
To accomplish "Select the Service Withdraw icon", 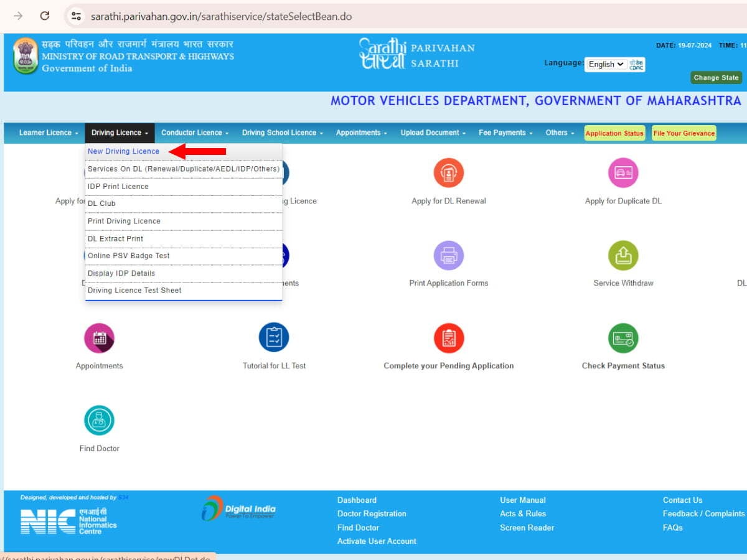I will [623, 255].
